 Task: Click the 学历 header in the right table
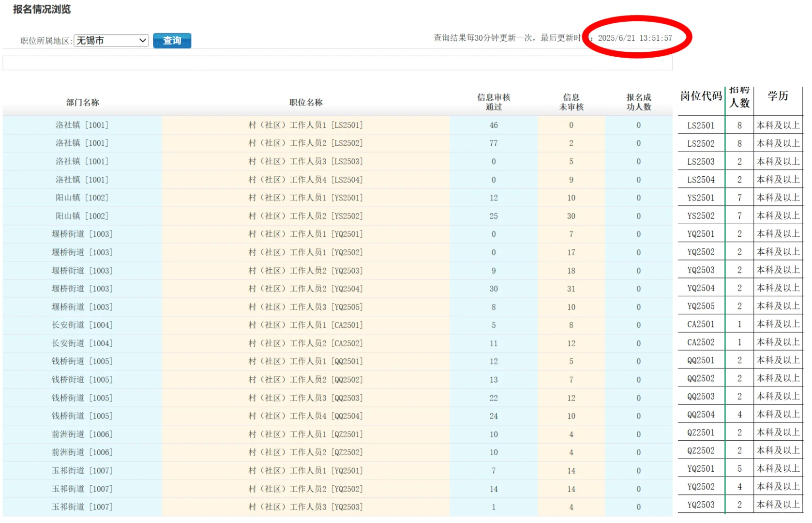778,96
